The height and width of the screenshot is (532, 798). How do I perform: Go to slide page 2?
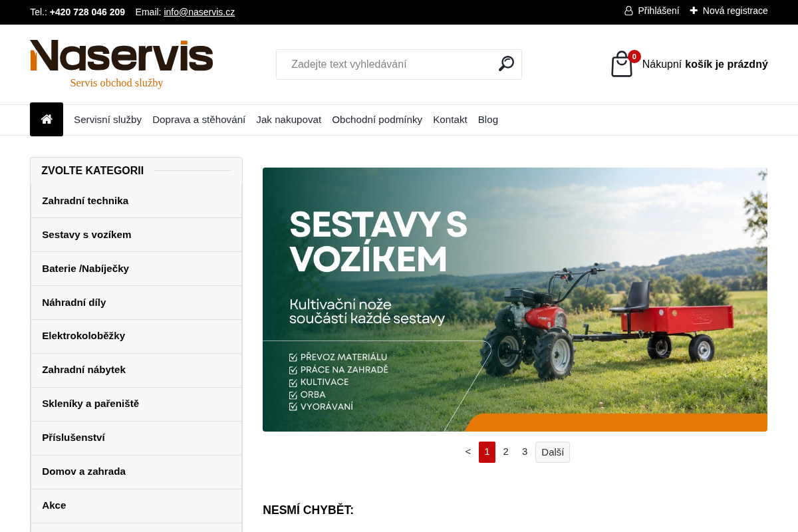(506, 452)
